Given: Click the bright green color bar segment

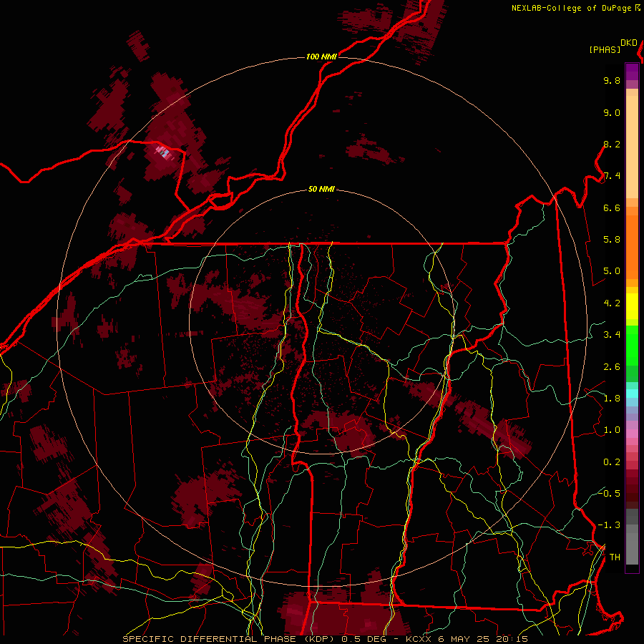Looking at the screenshot, I should [x=632, y=346].
